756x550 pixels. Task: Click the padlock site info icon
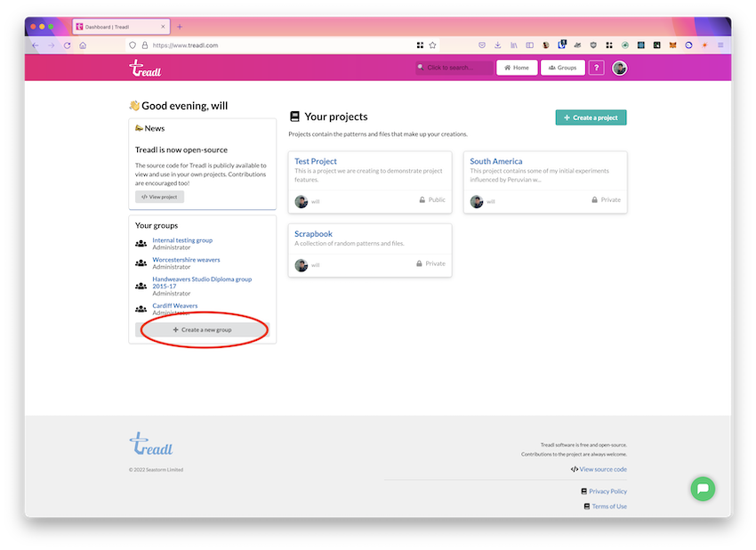coord(145,45)
